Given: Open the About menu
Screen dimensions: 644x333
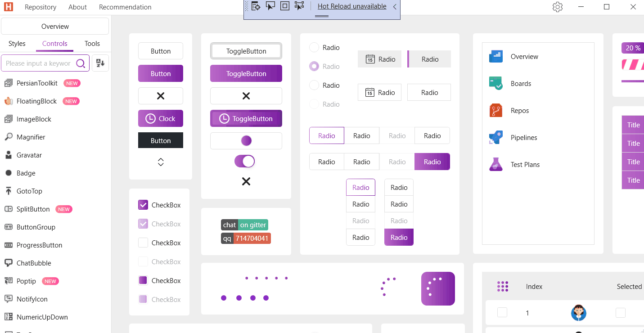Looking at the screenshot, I should pyautogui.click(x=77, y=7).
